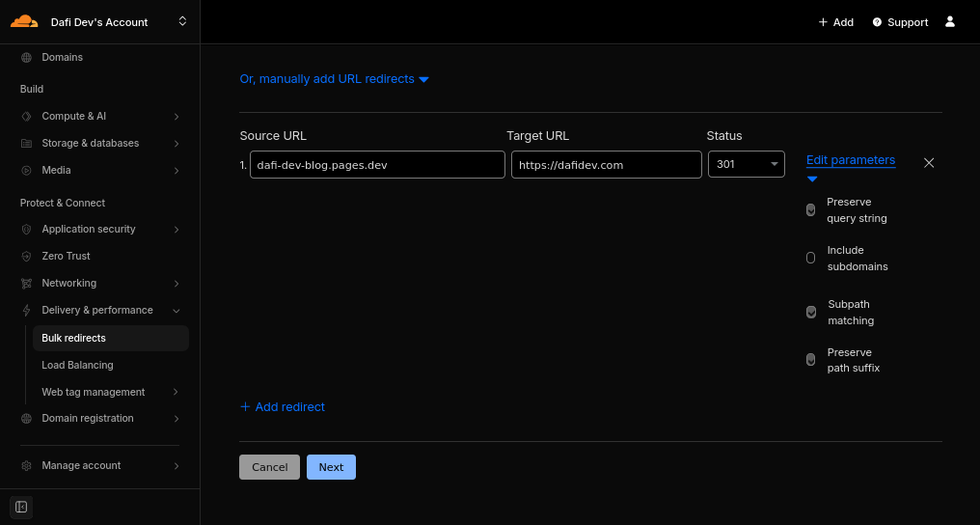Click the Manage account gear icon
This screenshot has width=980, height=525.
(x=26, y=465)
